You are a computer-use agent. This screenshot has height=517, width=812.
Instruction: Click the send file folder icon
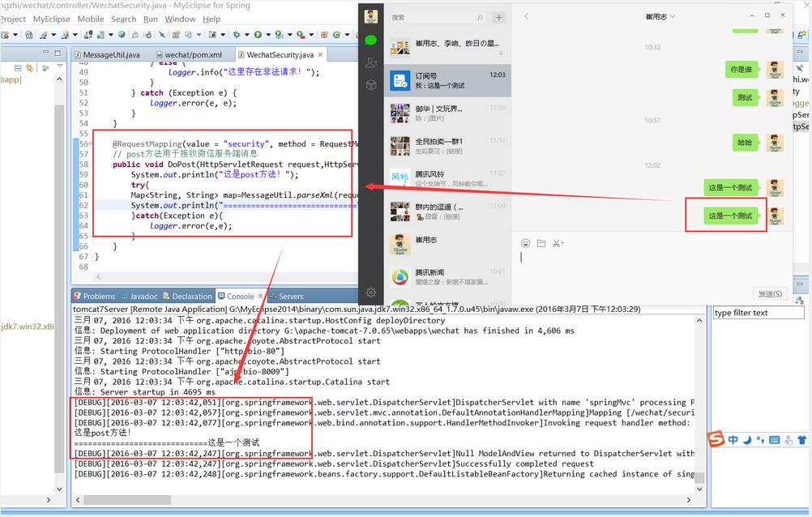[x=541, y=243]
